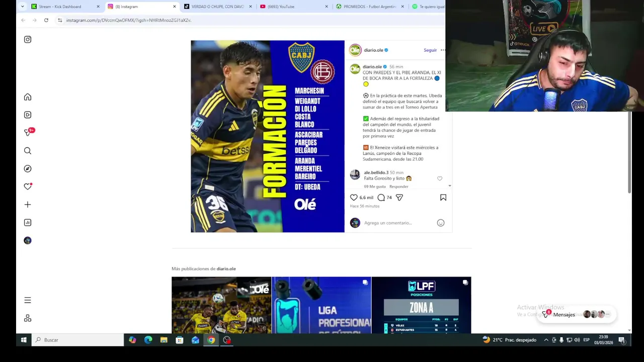Open Microsoft Edge from the taskbar
644x362 pixels.
(x=148, y=340)
